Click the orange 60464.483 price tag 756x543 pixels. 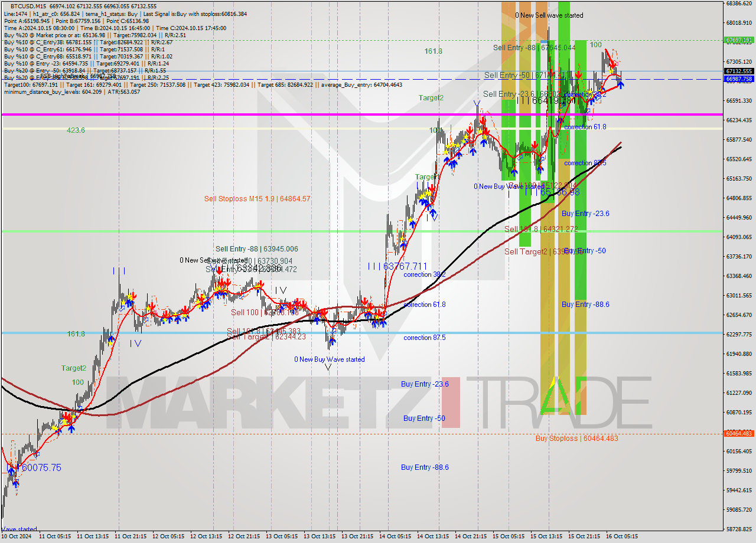pyautogui.click(x=739, y=433)
